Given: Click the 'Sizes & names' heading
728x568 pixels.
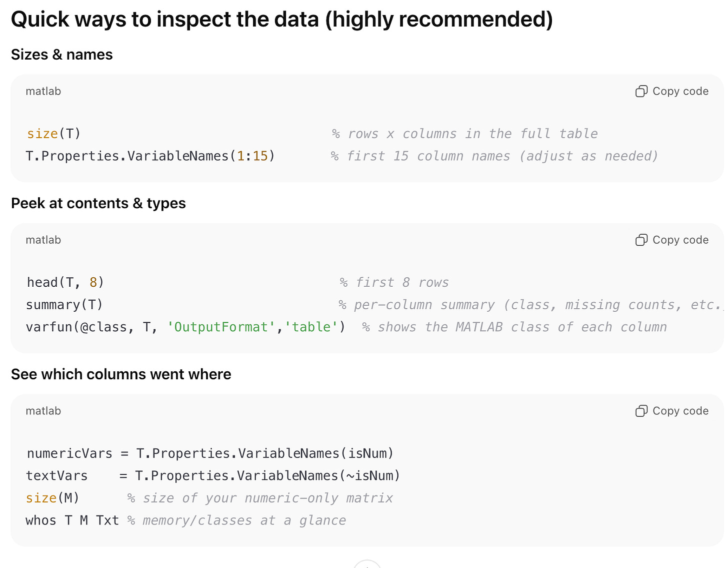Looking at the screenshot, I should point(62,55).
